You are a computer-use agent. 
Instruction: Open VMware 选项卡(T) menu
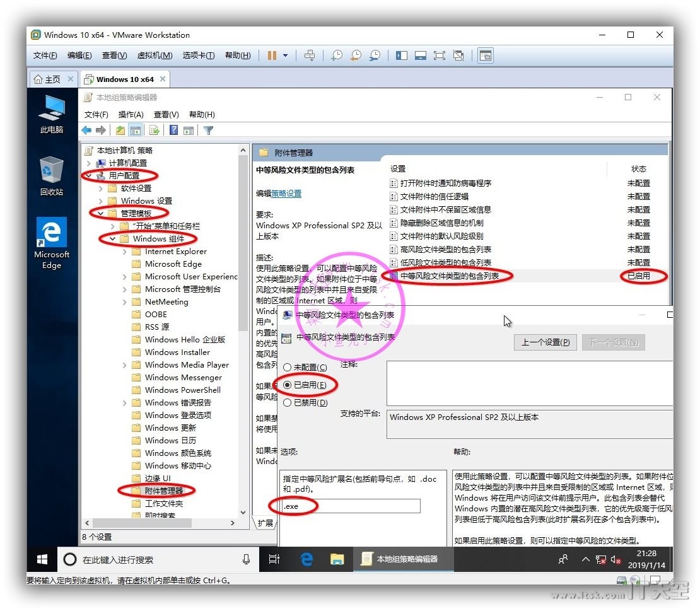[198, 55]
